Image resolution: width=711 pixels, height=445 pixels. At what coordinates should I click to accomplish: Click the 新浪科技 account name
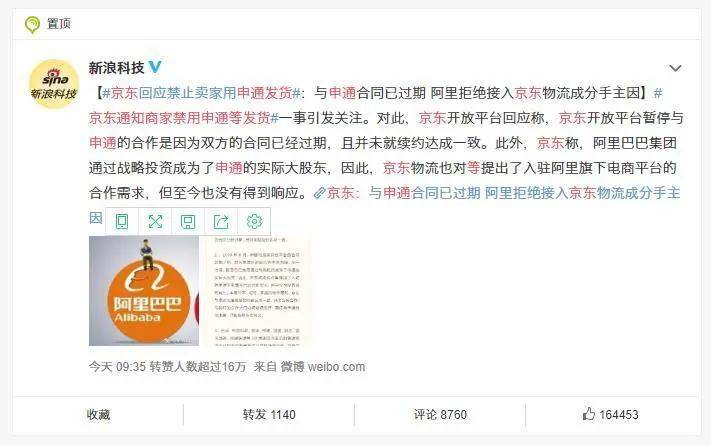116,68
